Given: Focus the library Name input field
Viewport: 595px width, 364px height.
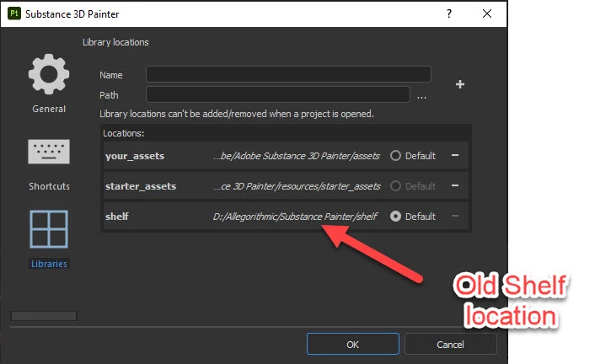Looking at the screenshot, I should tap(288, 74).
